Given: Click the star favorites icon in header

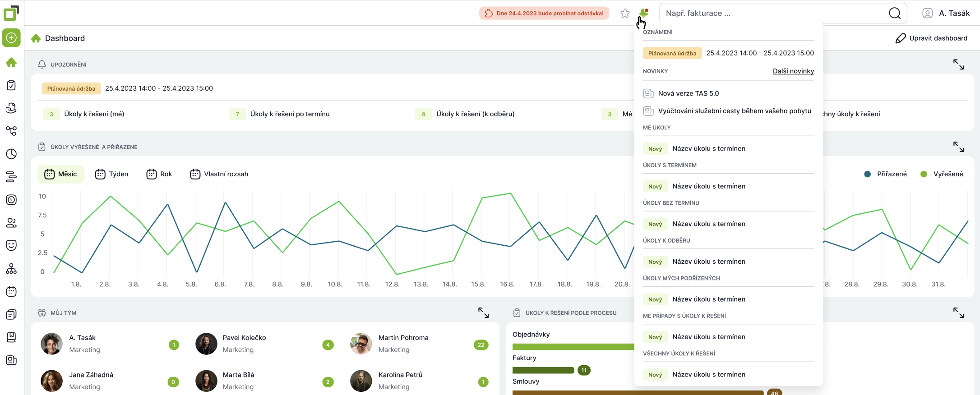Looking at the screenshot, I should click(625, 14).
